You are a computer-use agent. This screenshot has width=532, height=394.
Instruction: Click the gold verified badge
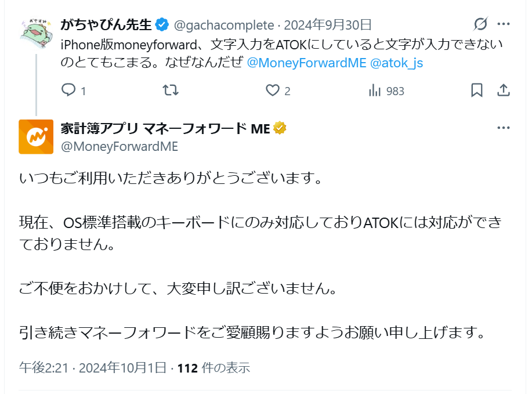tap(280, 128)
